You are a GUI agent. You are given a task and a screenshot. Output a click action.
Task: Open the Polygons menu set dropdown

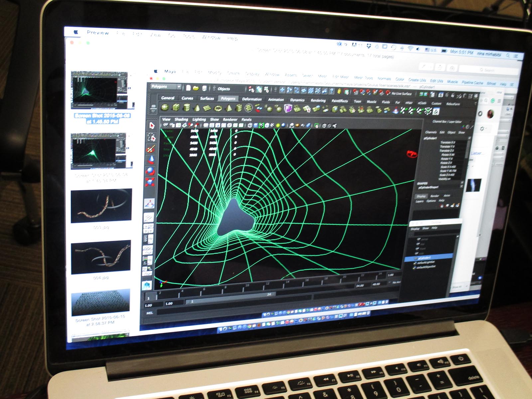point(166,87)
